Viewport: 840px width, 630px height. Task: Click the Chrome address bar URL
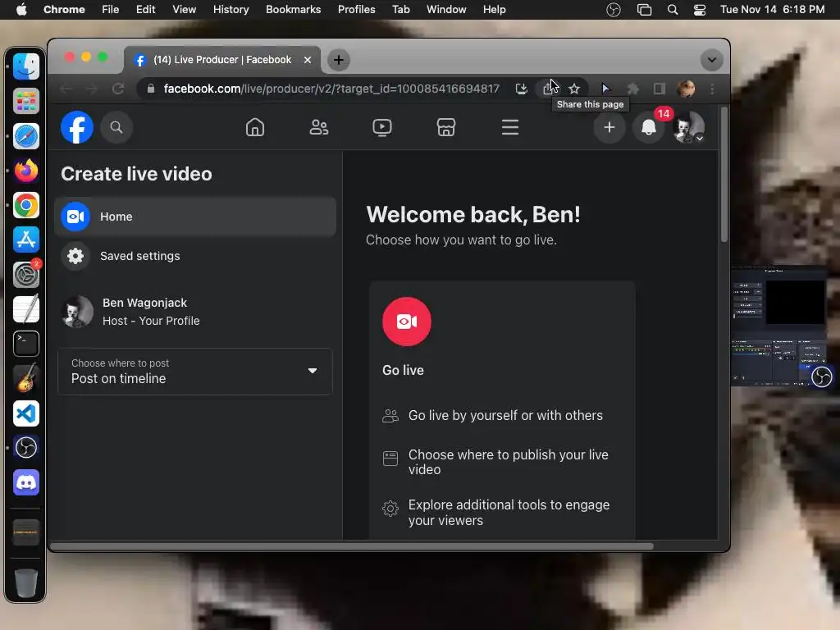click(x=331, y=89)
